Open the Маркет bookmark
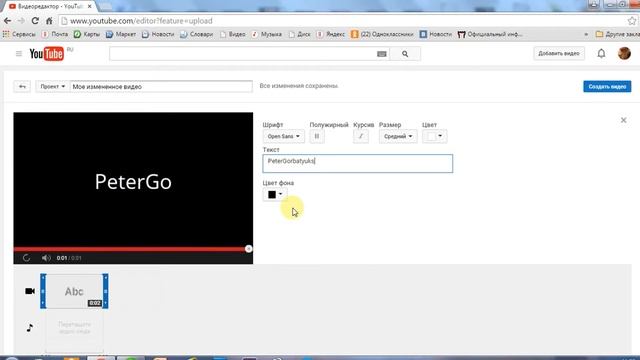The height and width of the screenshot is (360, 640). (121, 34)
